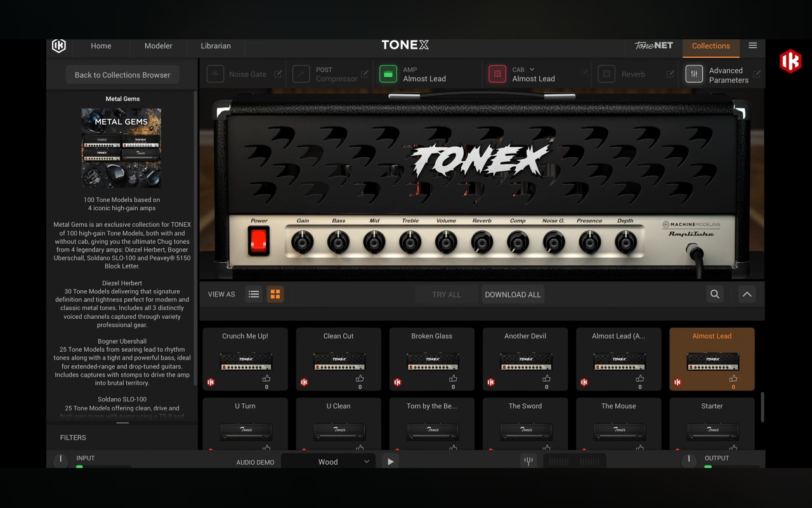Flip the red Power switch on amp
This screenshot has width=812, height=508.
pyautogui.click(x=259, y=241)
